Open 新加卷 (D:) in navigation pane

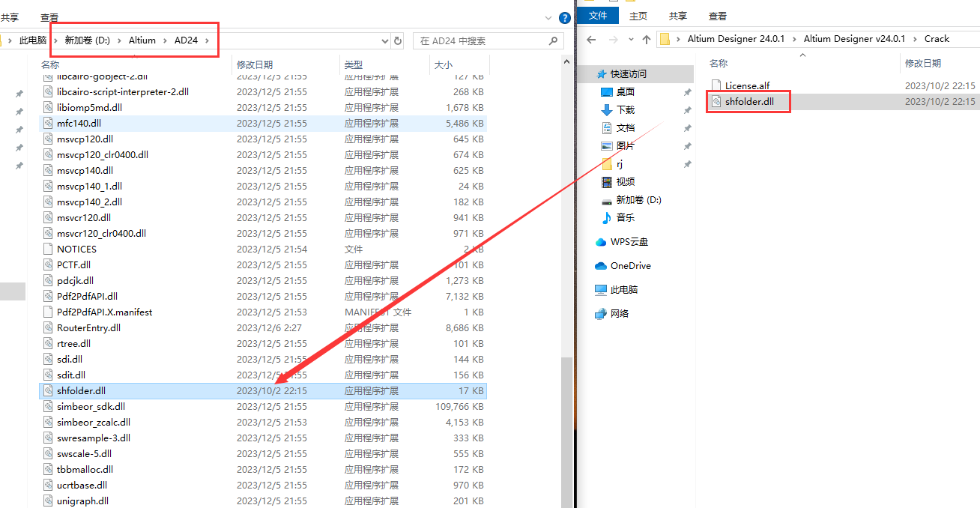[x=638, y=199]
